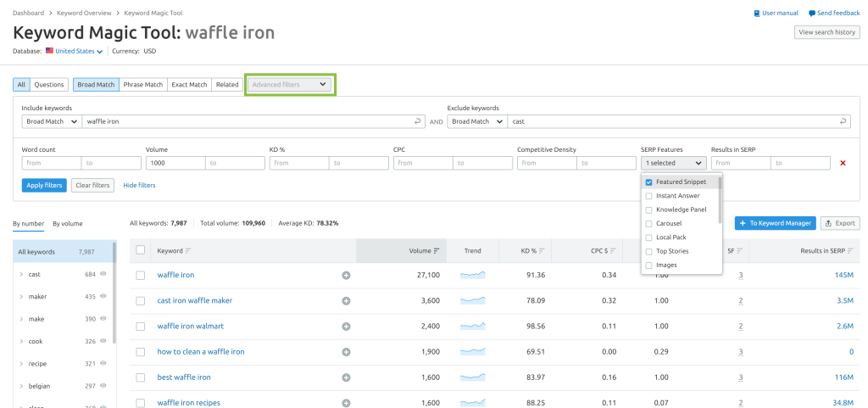Open the SERP Features dropdown
This screenshot has height=408, width=868.
click(673, 163)
